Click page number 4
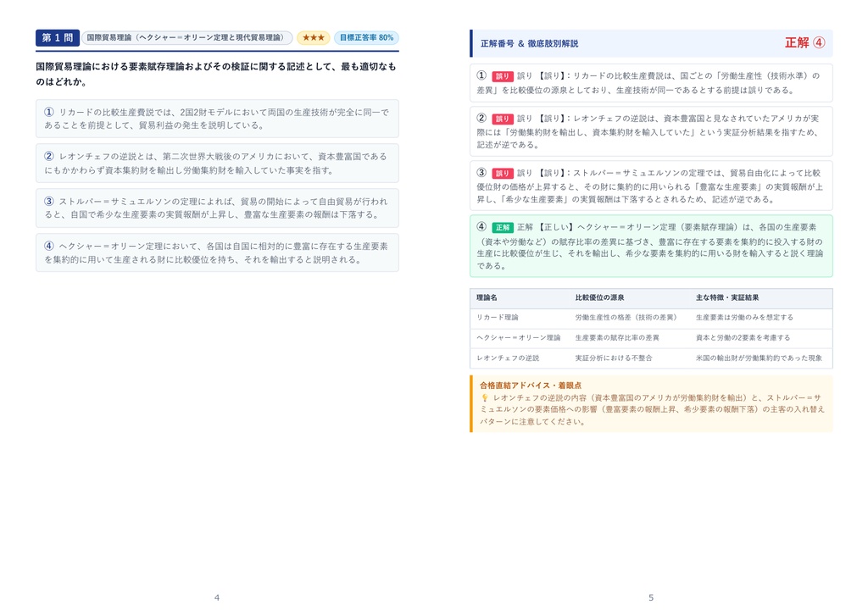Viewport: 868px width, 616px height. coord(217,597)
